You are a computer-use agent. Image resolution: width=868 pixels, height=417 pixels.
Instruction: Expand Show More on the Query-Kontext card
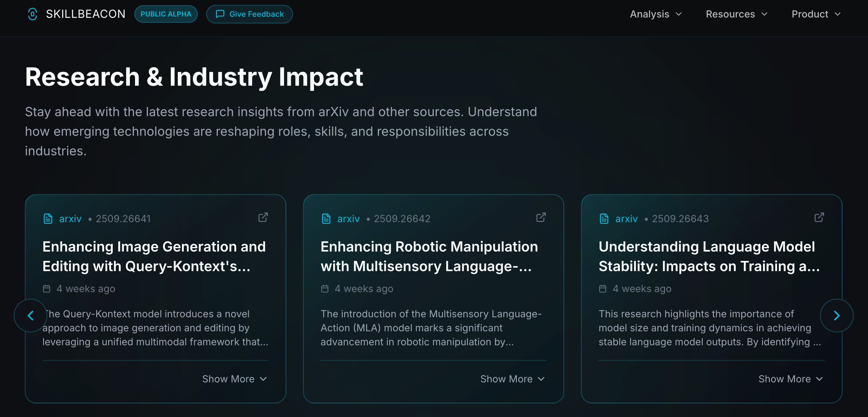tap(234, 379)
